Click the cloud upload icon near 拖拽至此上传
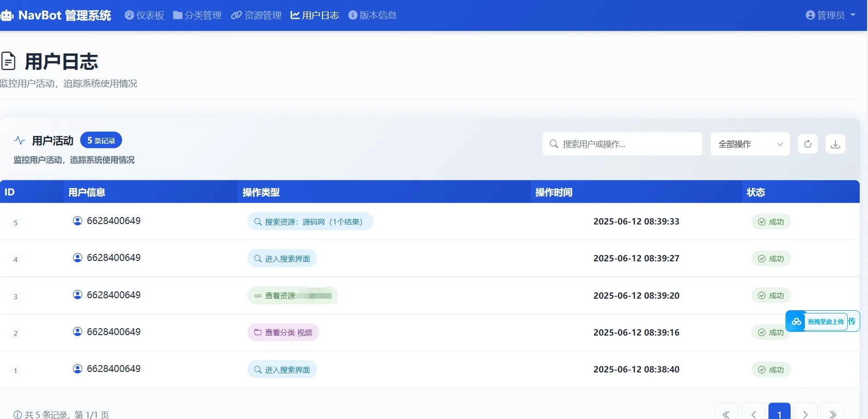The image size is (868, 419). (797, 321)
